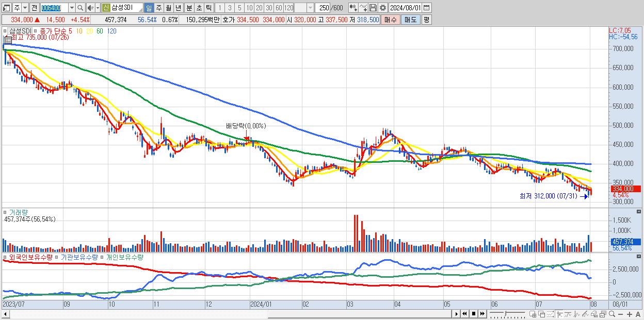Open the stock code history dropdown
The image size is (644, 320).
pos(72,8)
